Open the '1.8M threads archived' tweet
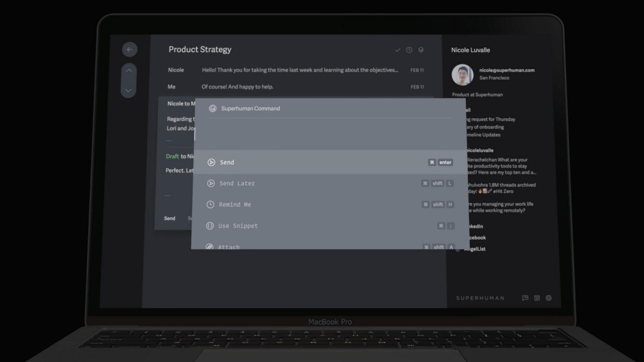Image resolution: width=644 pixels, height=362 pixels. pyautogui.click(x=501, y=188)
